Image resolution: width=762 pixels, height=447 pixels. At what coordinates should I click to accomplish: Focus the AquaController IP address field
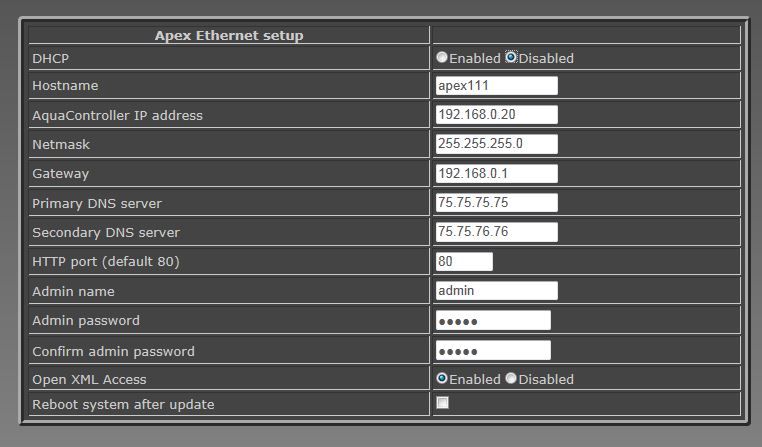(x=497, y=115)
